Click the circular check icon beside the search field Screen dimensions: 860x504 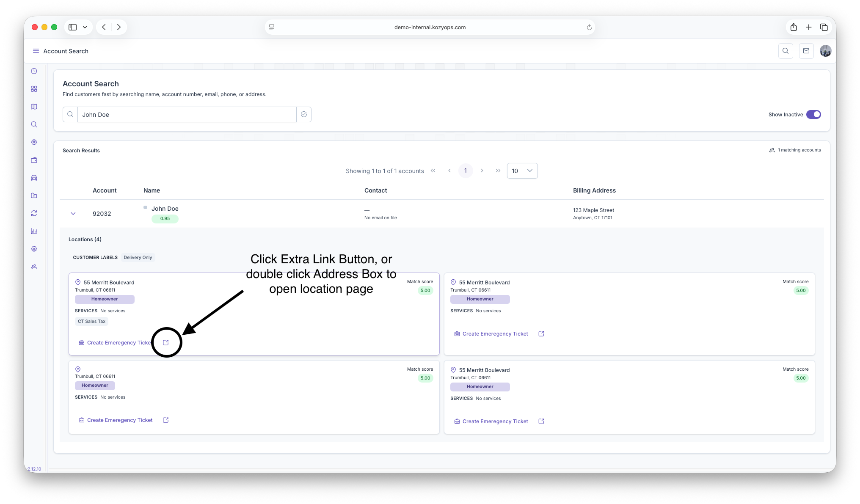[x=304, y=114]
